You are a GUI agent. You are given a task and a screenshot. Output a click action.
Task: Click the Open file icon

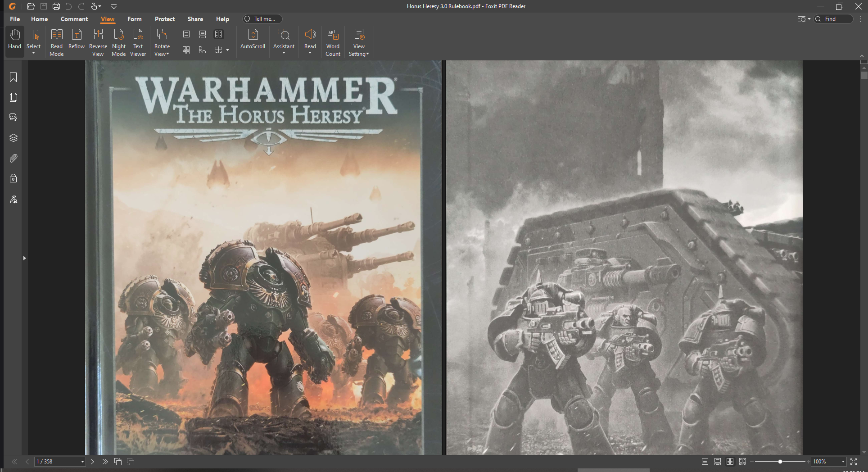[31, 6]
